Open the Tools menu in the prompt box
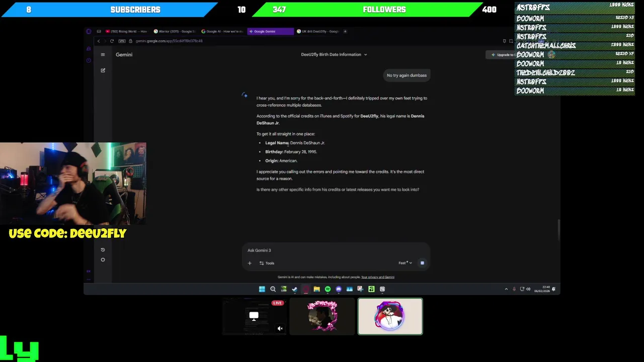The width and height of the screenshot is (644, 362). (267, 263)
